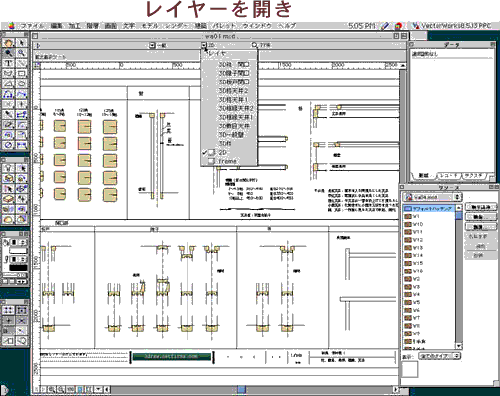The width and height of the screenshot is (500, 396).
Task: Select the Light tool in the 3D palette
Action: point(8,168)
